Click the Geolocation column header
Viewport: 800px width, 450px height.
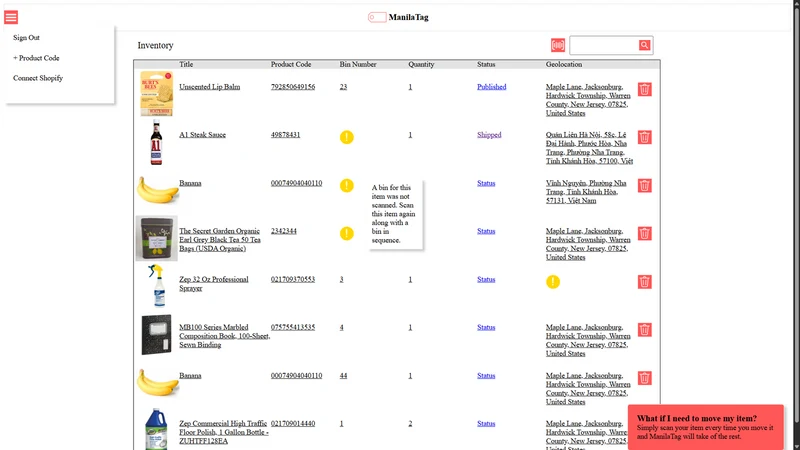[x=564, y=64]
